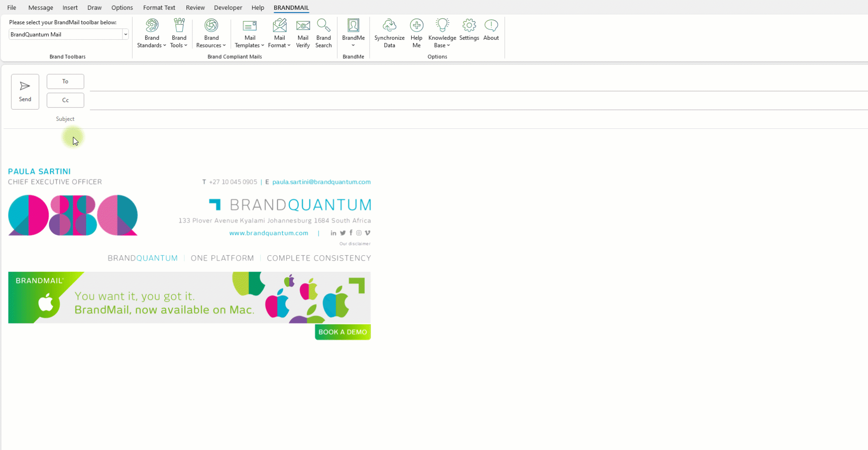Switch to the Draw tab

pyautogui.click(x=94, y=7)
